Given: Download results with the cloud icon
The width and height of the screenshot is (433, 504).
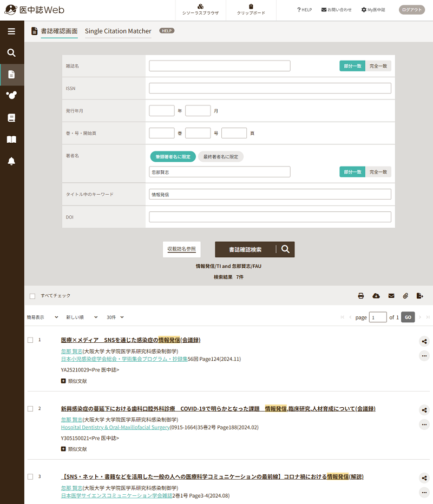Looking at the screenshot, I should pyautogui.click(x=376, y=296).
